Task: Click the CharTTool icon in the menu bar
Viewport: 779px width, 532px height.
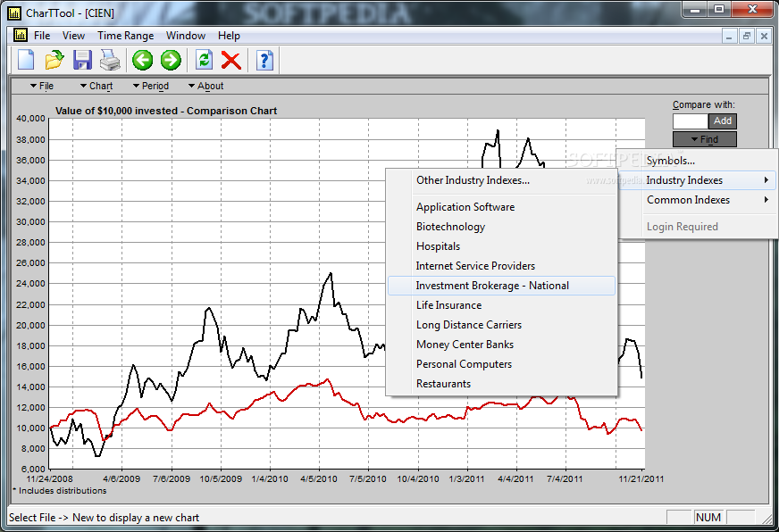Action: point(21,35)
